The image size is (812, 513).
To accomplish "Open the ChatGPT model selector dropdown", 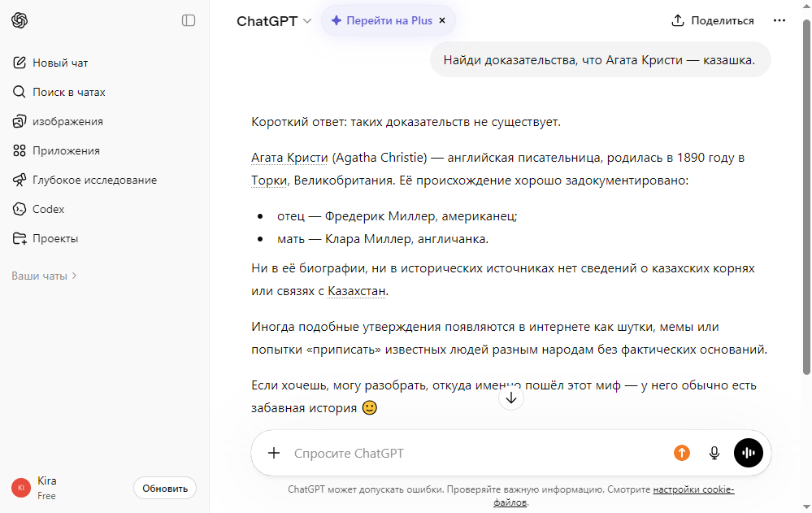I will [272, 20].
